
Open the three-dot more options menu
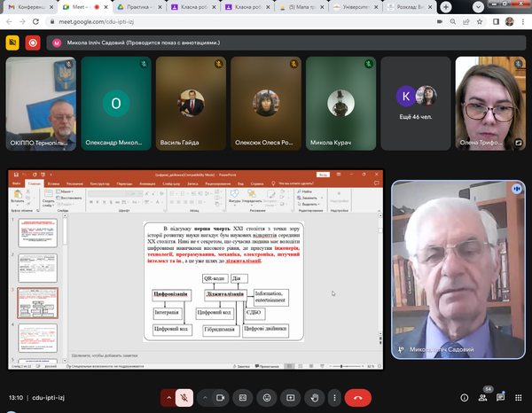[x=336, y=398]
